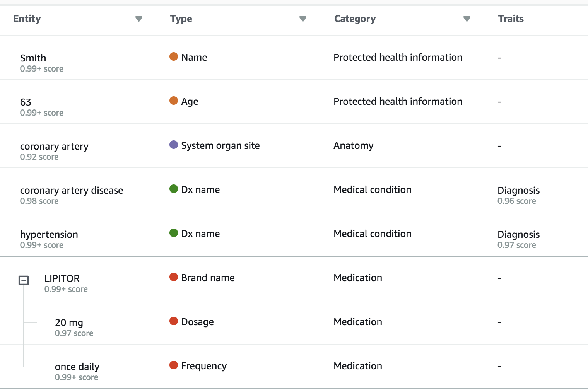
Task: Click Diagnosis trait with 0.96 score
Action: pos(518,191)
